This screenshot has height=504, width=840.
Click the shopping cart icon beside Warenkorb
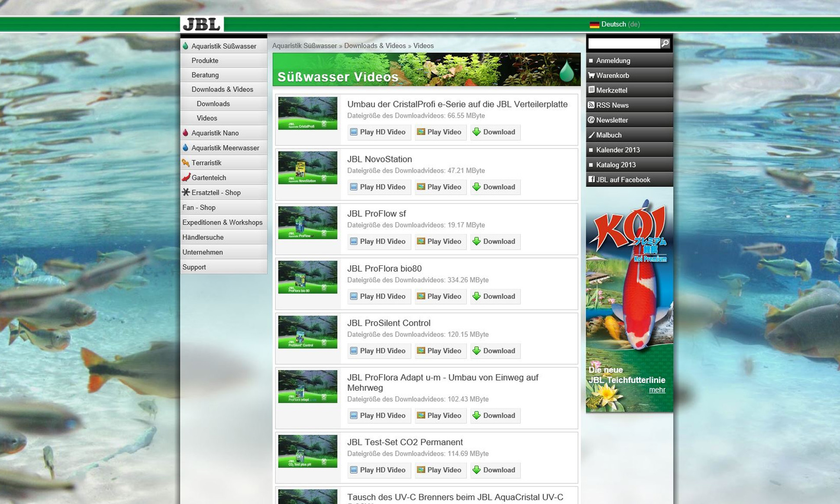(591, 75)
